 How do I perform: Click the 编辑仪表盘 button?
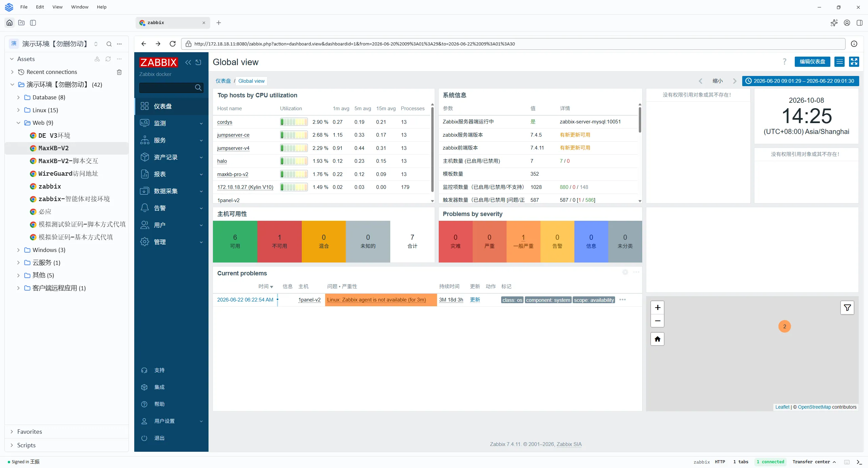pyautogui.click(x=812, y=62)
